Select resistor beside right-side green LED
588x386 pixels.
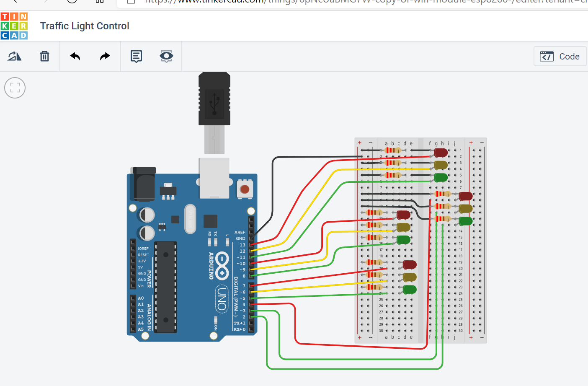pos(442,219)
